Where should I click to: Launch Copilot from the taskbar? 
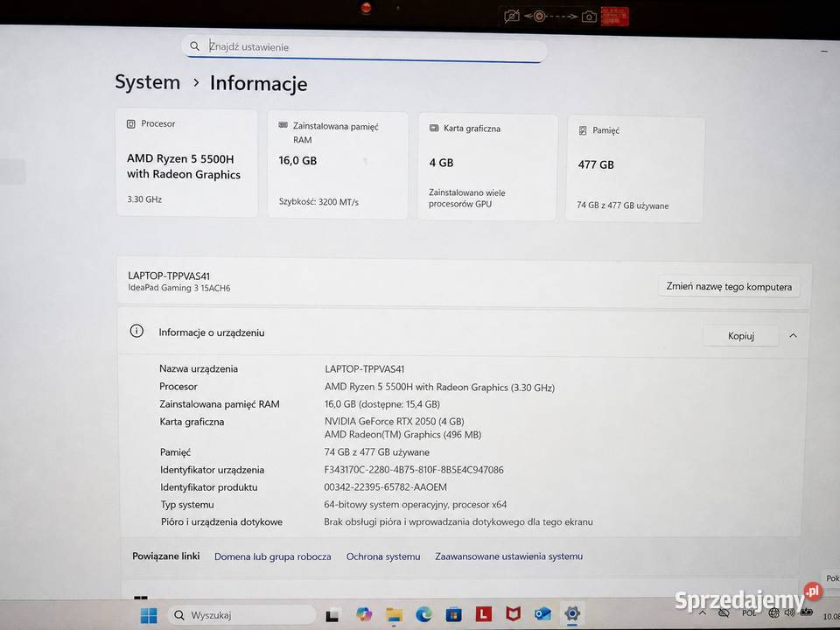point(364,614)
